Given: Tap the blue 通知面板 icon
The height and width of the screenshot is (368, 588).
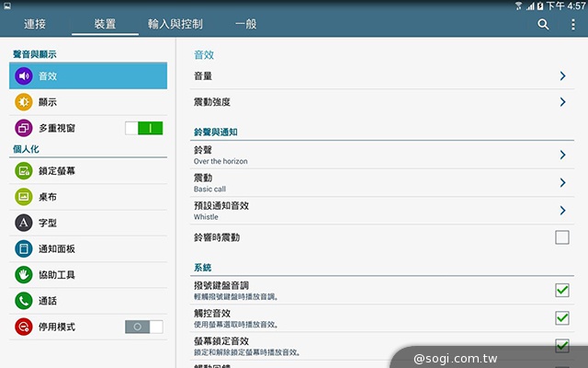Looking at the screenshot, I should coord(24,248).
